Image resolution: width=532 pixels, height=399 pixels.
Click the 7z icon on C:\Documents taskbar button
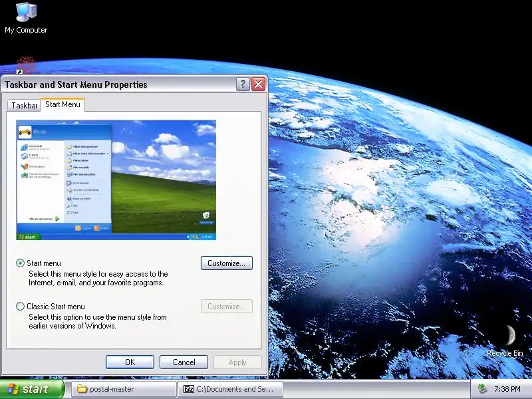(189, 389)
